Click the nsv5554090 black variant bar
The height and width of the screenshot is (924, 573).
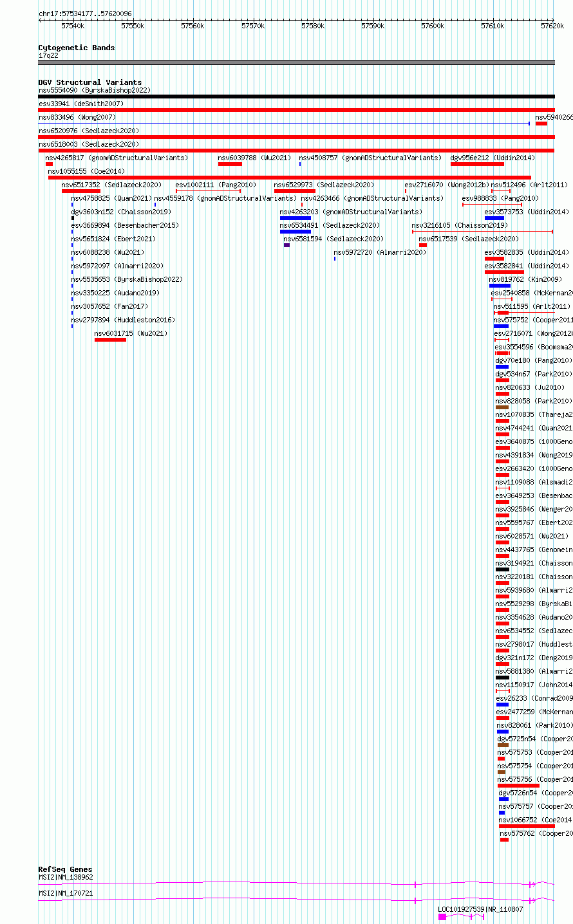(296, 97)
